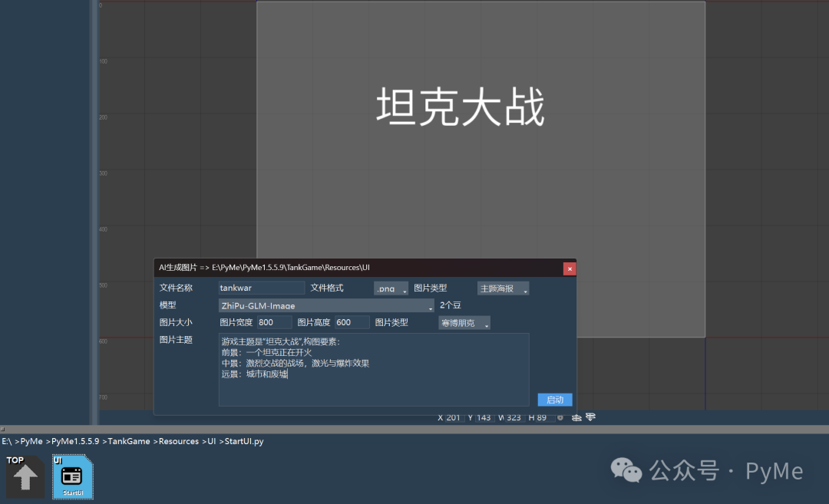Click the first mirror icon near status bar right
The height and width of the screenshot is (504, 829).
pos(576,417)
